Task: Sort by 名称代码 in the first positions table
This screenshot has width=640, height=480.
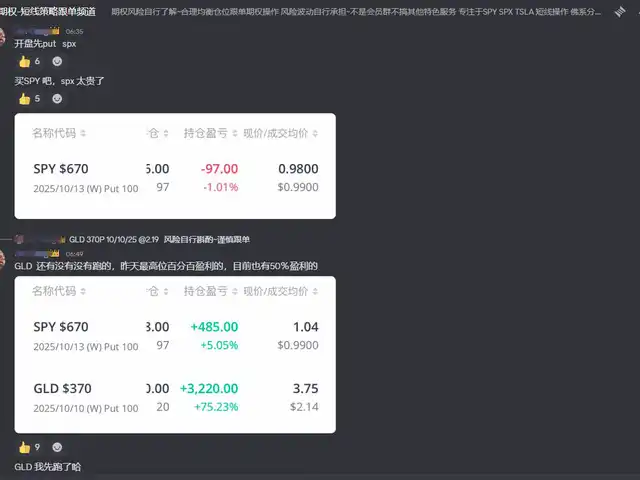Action: (59, 133)
